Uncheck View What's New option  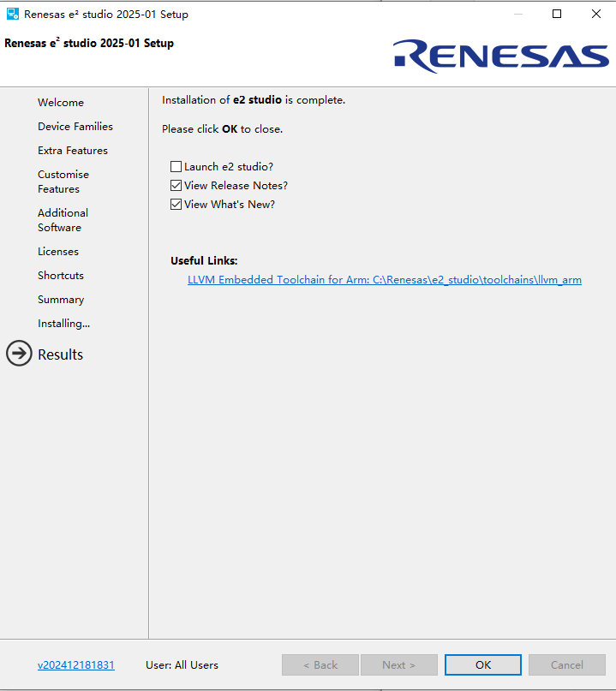click(176, 205)
